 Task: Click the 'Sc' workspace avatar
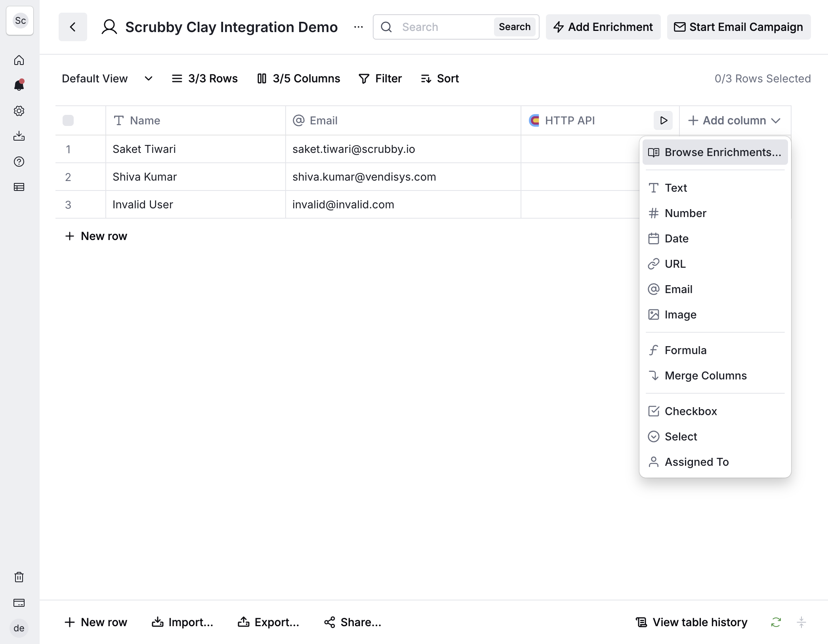(20, 21)
